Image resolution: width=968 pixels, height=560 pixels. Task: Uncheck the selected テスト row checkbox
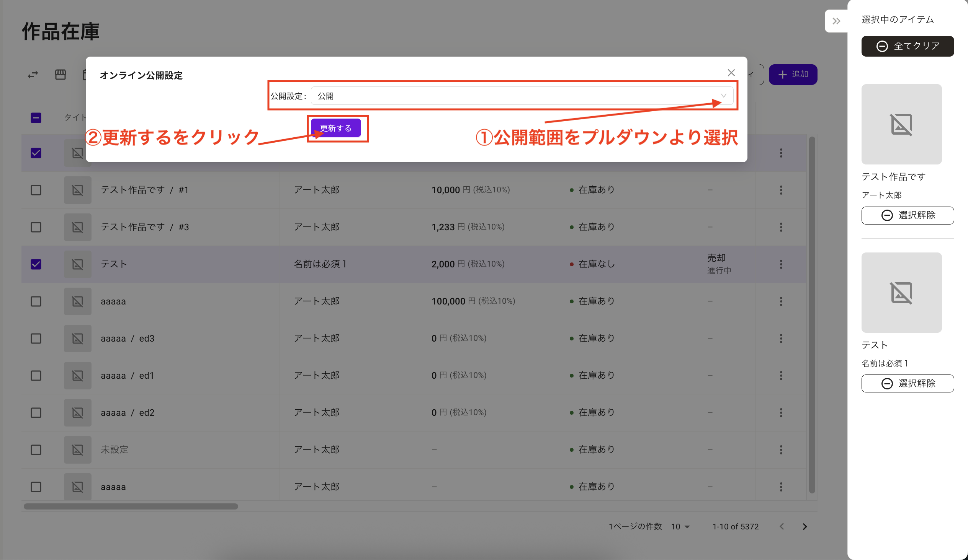coord(36,264)
